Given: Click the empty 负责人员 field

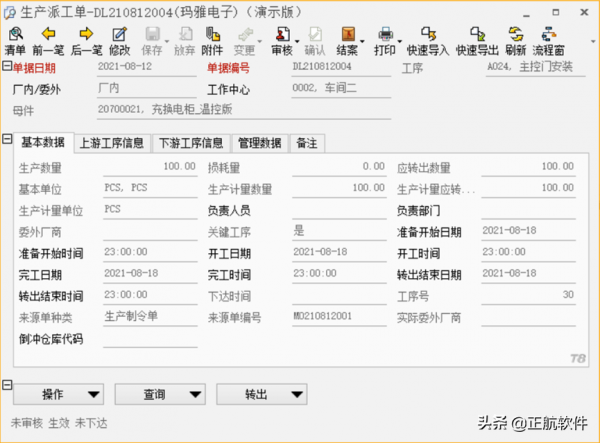Looking at the screenshot, I should coord(339,210).
